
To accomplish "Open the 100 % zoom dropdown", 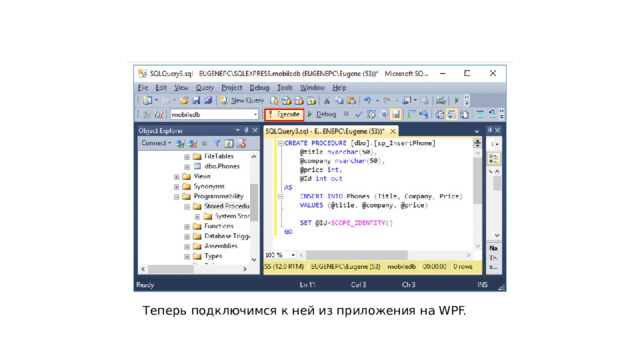I will coord(293,255).
